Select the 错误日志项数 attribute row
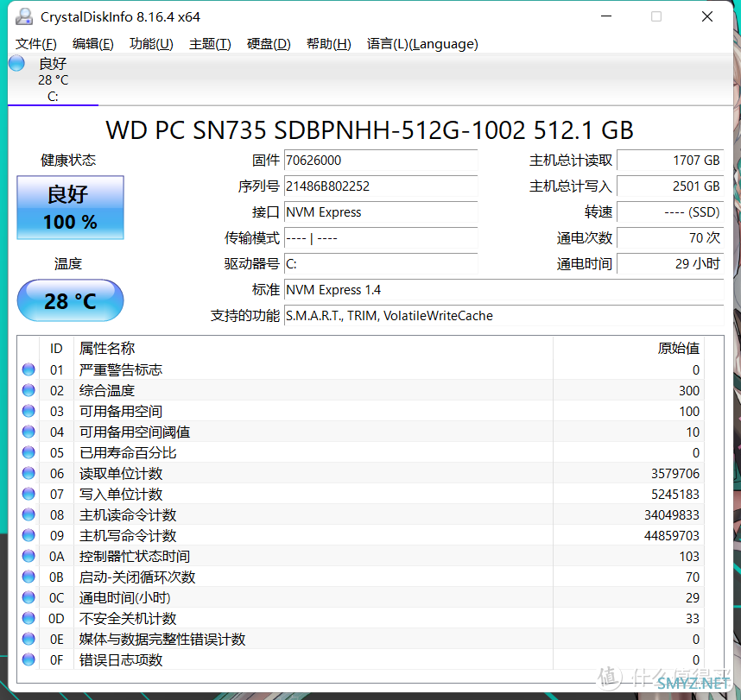Viewport: 741px width, 700px height. click(361, 659)
